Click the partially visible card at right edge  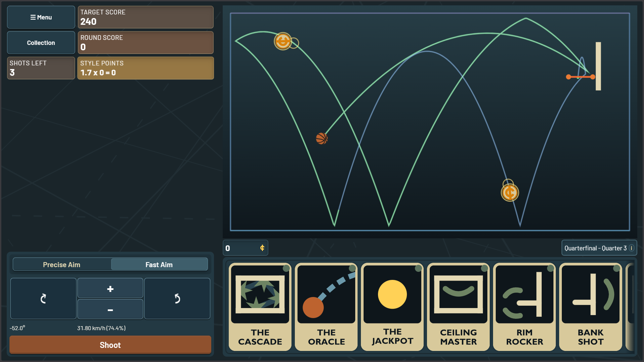(630, 307)
